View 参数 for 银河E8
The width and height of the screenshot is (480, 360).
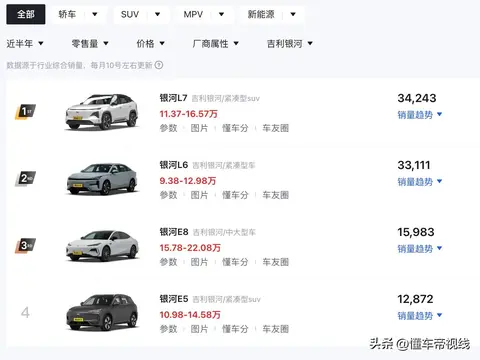point(168,262)
